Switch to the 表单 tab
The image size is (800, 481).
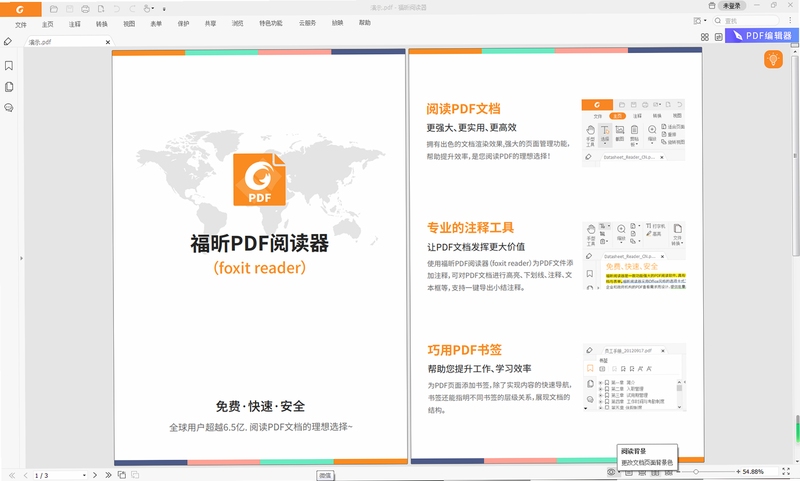click(x=156, y=24)
